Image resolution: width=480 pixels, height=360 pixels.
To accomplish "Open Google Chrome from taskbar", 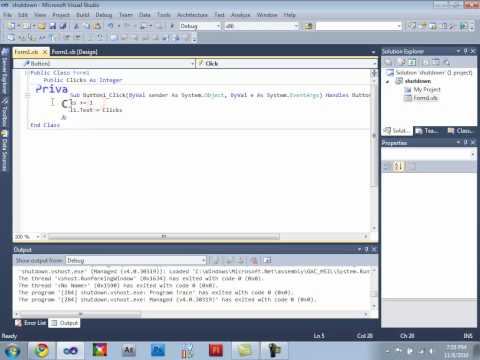I will [x=42, y=351].
